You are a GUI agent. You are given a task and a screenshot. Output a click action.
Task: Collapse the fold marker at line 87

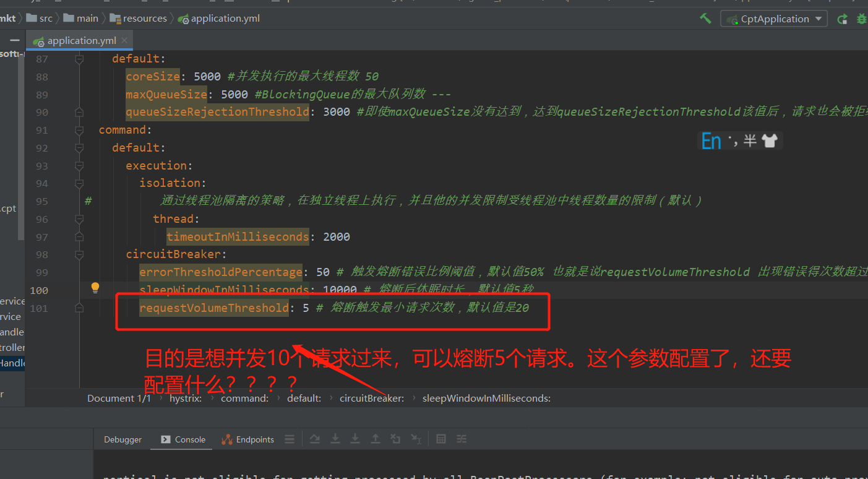[x=79, y=59]
